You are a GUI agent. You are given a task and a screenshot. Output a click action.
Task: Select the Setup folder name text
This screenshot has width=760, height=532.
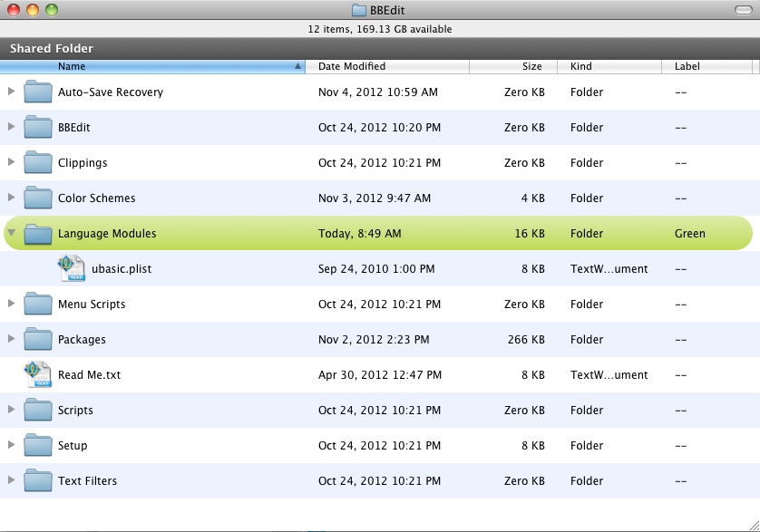click(x=73, y=446)
